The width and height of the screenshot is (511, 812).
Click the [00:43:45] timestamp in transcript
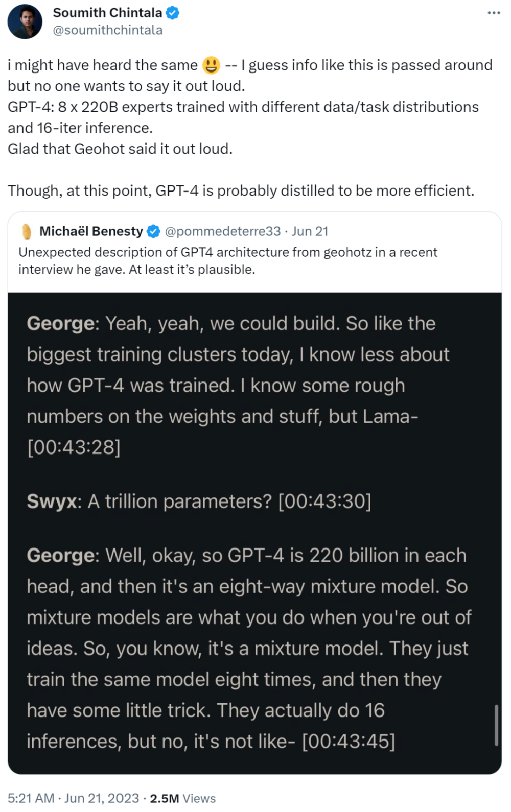pyautogui.click(x=349, y=742)
